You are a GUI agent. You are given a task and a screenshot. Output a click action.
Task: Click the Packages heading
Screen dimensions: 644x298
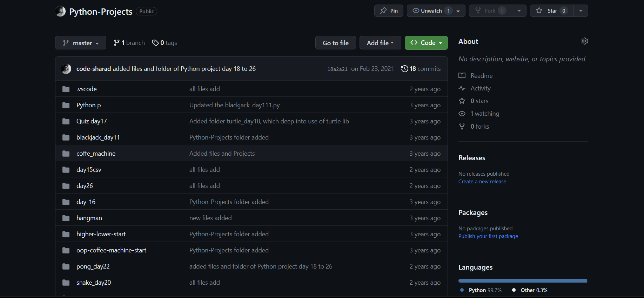click(x=473, y=212)
